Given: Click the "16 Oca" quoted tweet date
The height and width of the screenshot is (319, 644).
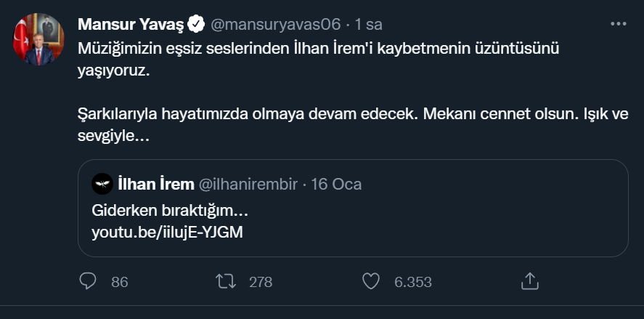Looking at the screenshot, I should point(336,184).
